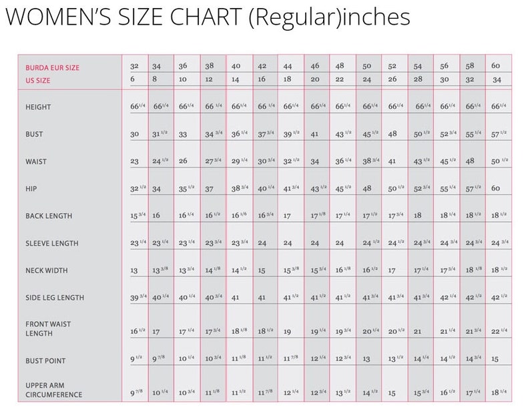
Task: Select the NECK WIDTH row label
Action: coord(47,270)
